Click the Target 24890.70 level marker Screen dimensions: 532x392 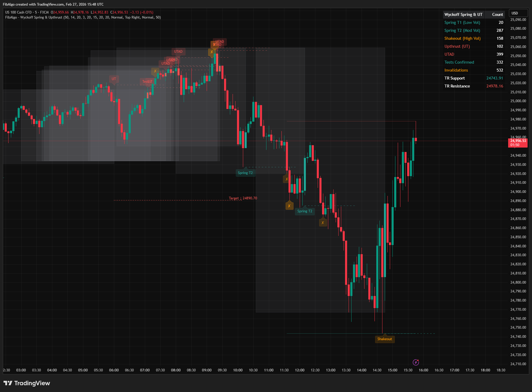243,198
